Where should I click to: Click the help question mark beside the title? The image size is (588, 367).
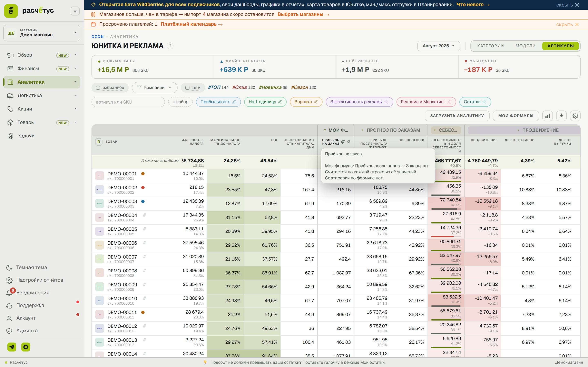(170, 46)
